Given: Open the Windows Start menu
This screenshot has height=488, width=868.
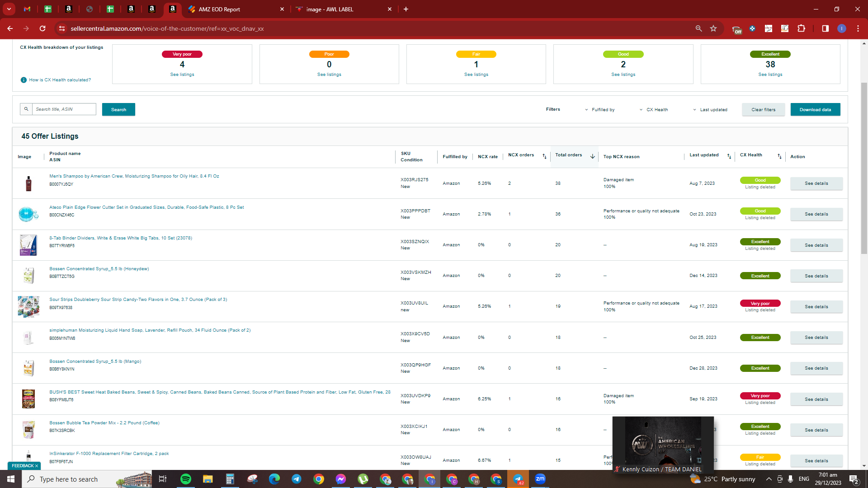Looking at the screenshot, I should point(11,479).
